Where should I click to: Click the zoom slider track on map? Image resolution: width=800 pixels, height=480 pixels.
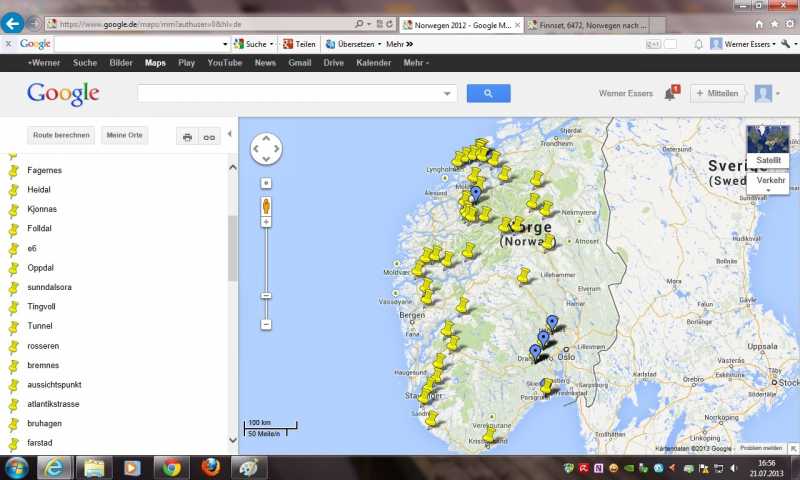pyautogui.click(x=266, y=260)
